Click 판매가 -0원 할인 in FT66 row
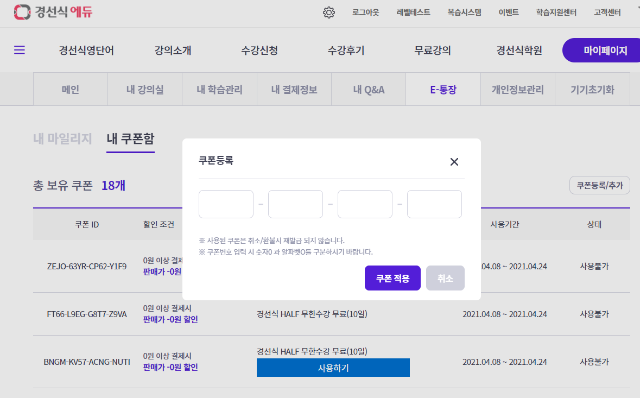 [170, 320]
